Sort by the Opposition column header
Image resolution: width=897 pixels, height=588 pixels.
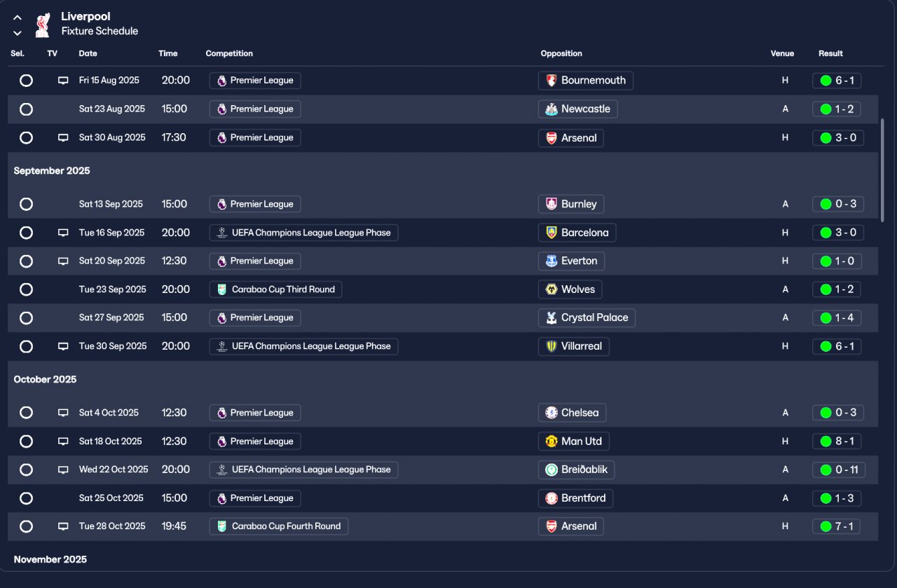[x=561, y=53]
